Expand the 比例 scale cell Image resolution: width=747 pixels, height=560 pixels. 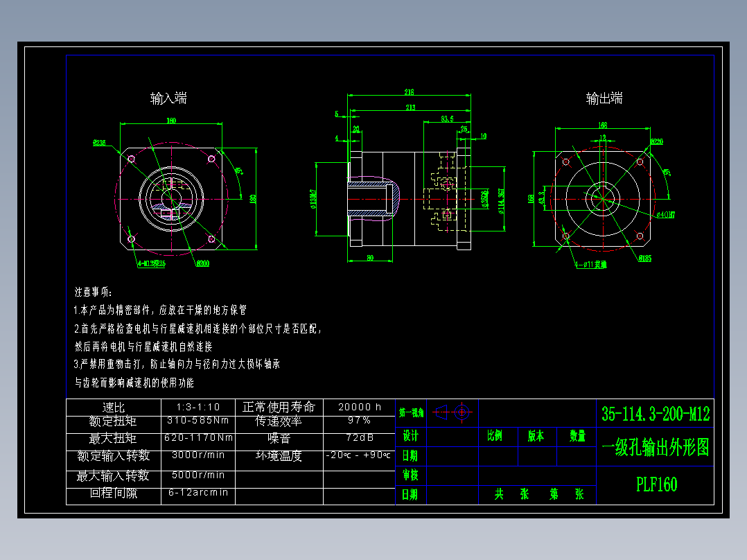coord(495,437)
